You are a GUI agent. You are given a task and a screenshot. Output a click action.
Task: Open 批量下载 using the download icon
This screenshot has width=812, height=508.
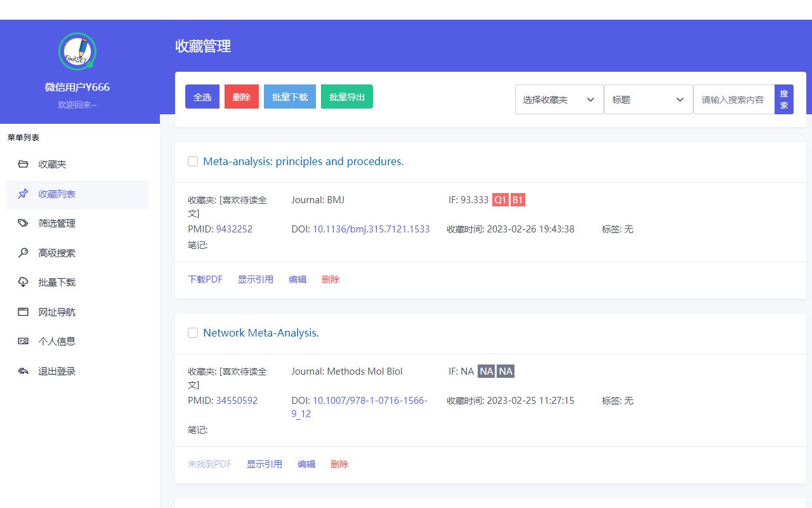(23, 282)
